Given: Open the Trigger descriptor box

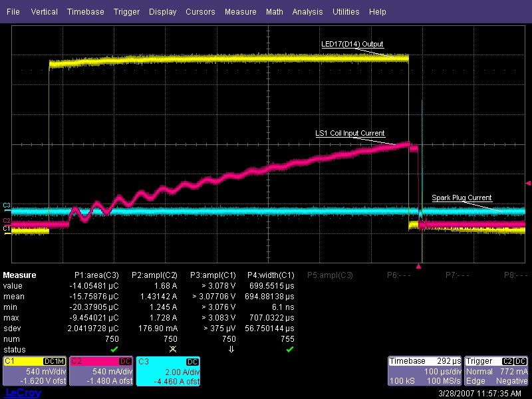Looking at the screenshot, I should [496, 371].
